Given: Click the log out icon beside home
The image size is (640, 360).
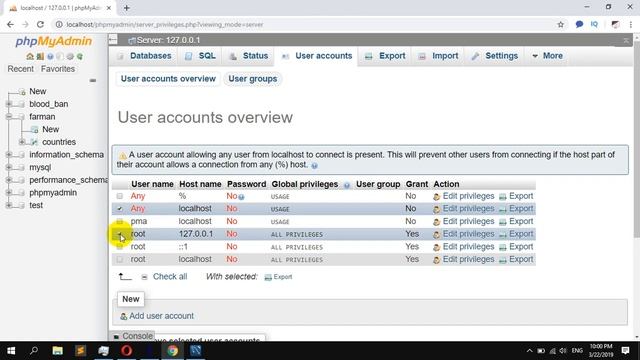Looking at the screenshot, I should [x=40, y=56].
